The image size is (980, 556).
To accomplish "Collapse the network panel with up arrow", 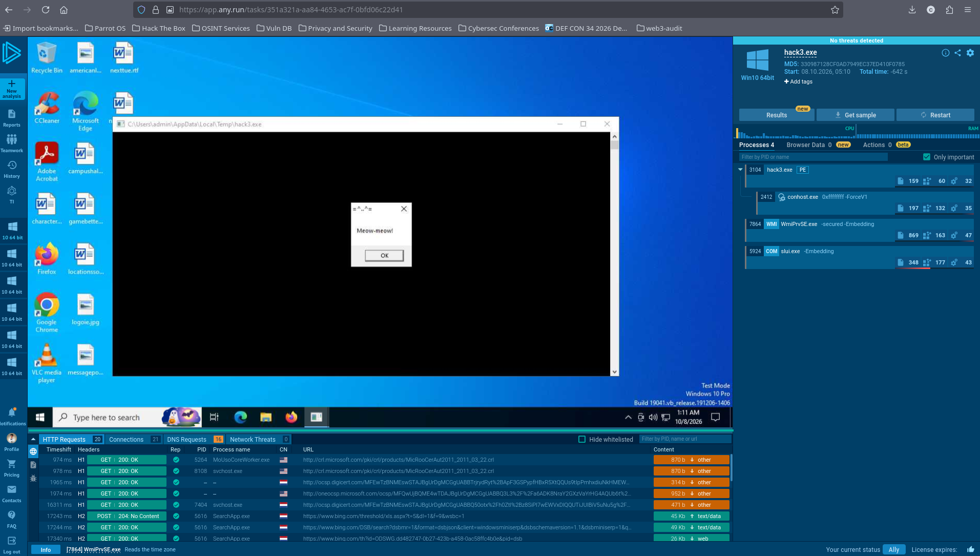I will pos(33,439).
